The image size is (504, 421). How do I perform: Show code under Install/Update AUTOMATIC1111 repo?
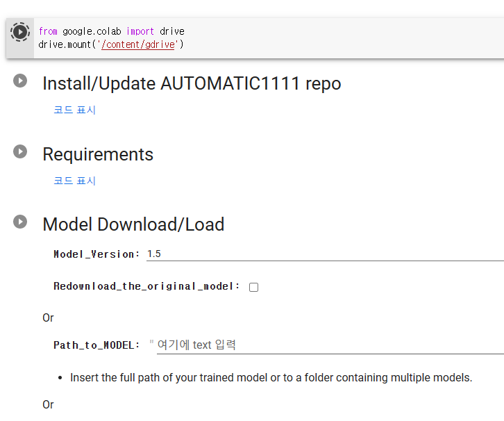(74, 110)
